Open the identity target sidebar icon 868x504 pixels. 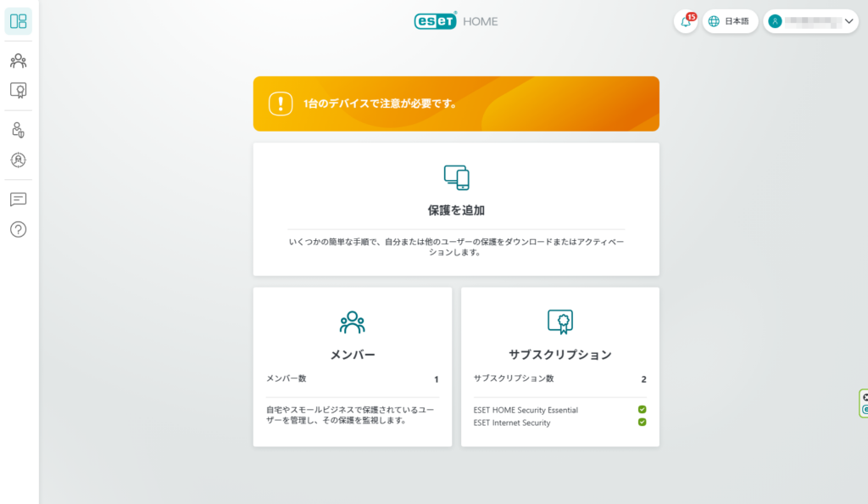tap(19, 160)
